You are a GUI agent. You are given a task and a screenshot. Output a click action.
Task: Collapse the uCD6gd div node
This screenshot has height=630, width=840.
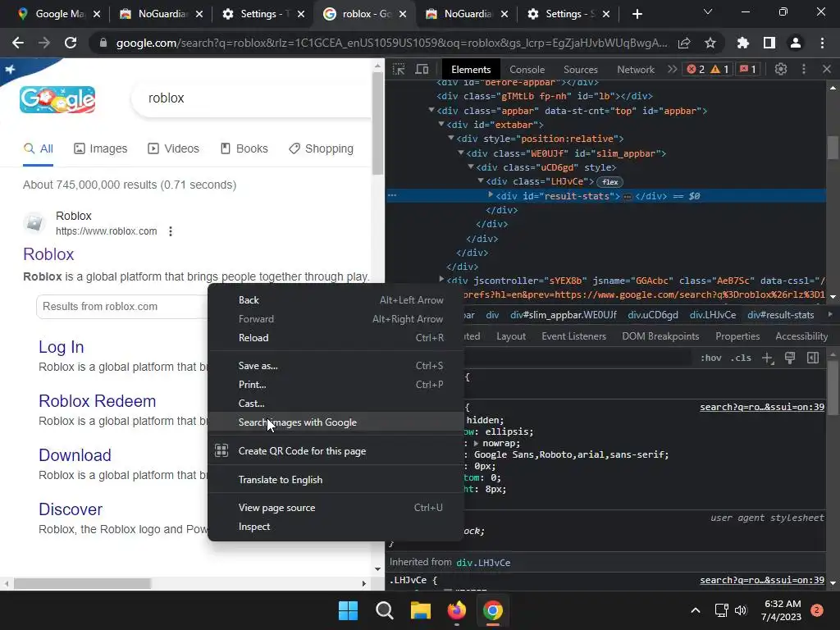(471, 167)
